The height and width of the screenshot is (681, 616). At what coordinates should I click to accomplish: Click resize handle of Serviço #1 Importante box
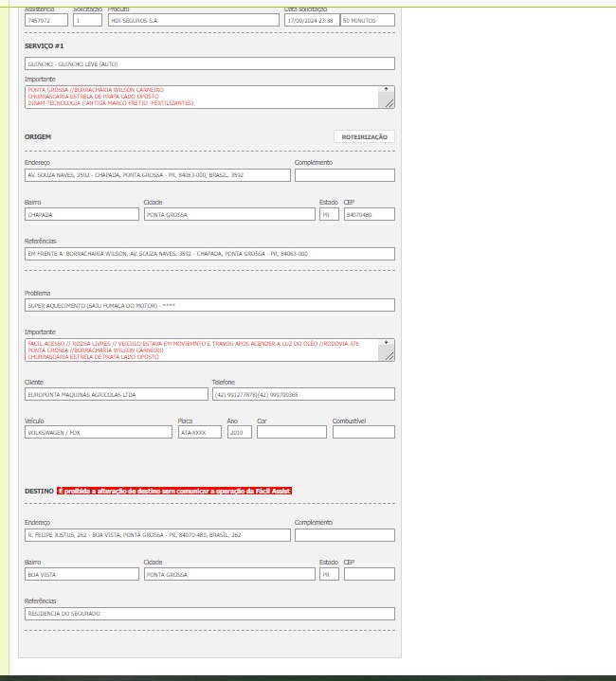click(389, 103)
